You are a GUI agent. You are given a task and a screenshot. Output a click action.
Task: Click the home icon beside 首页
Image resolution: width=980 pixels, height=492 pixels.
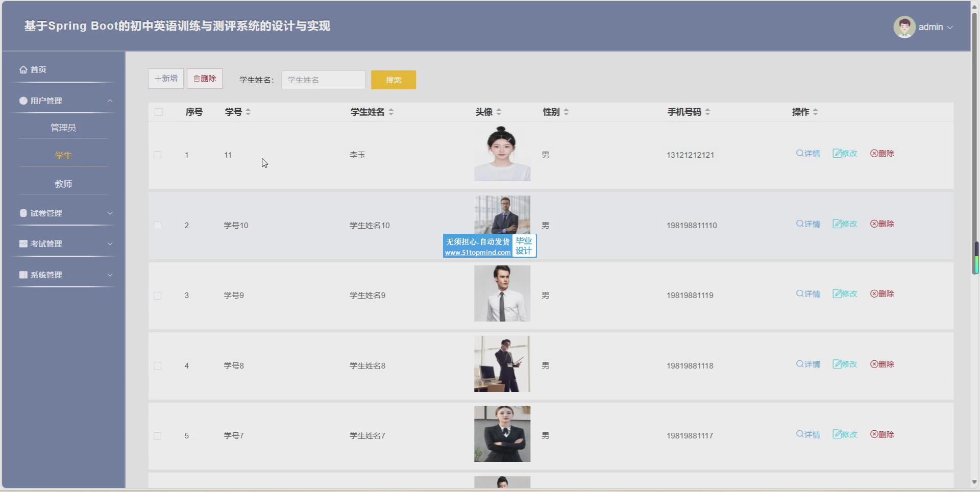click(23, 70)
